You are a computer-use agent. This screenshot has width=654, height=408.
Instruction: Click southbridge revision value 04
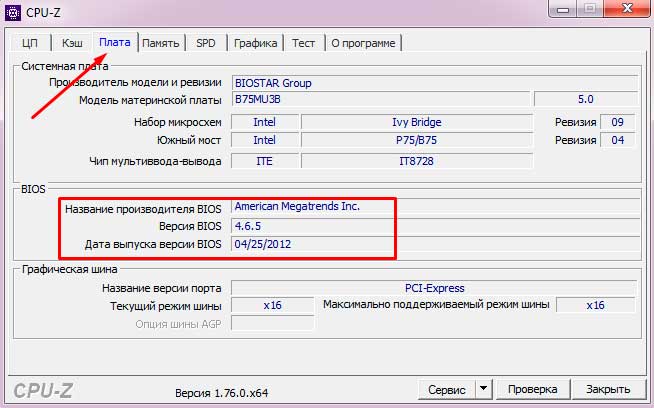click(617, 140)
